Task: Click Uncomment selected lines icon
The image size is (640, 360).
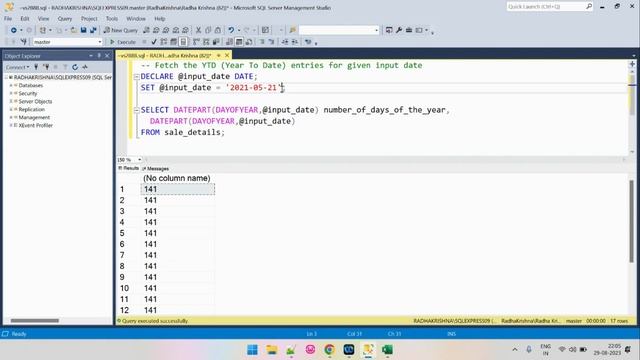Action: pos(271,42)
